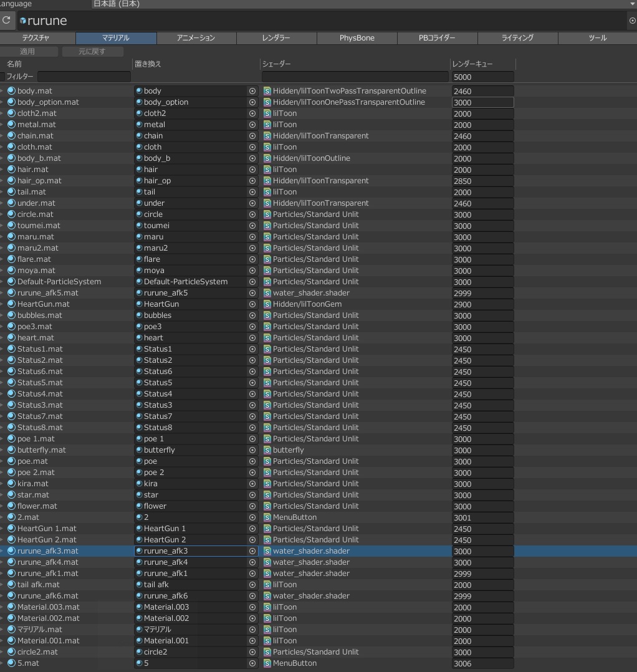Click the material sphere icon of hair.mat
Image resolution: width=637 pixels, height=672 pixels.
pos(11,170)
